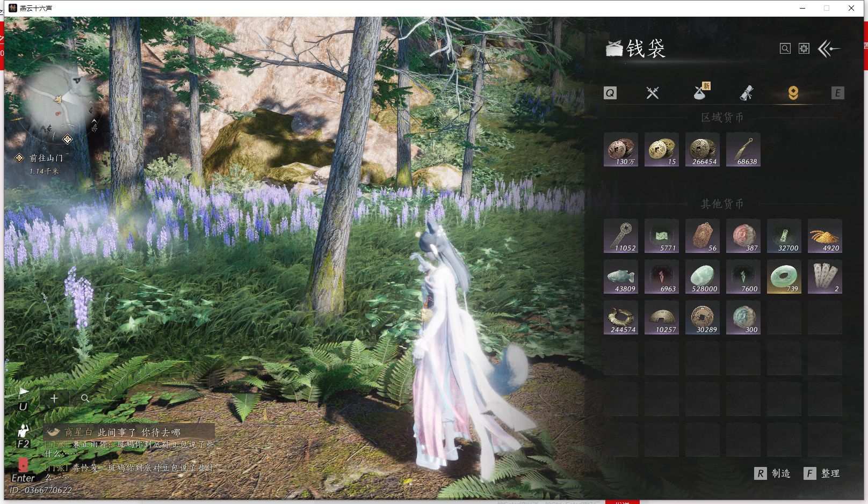Click the jade ring item showing 739
This screenshot has width=868, height=504.
784,277
